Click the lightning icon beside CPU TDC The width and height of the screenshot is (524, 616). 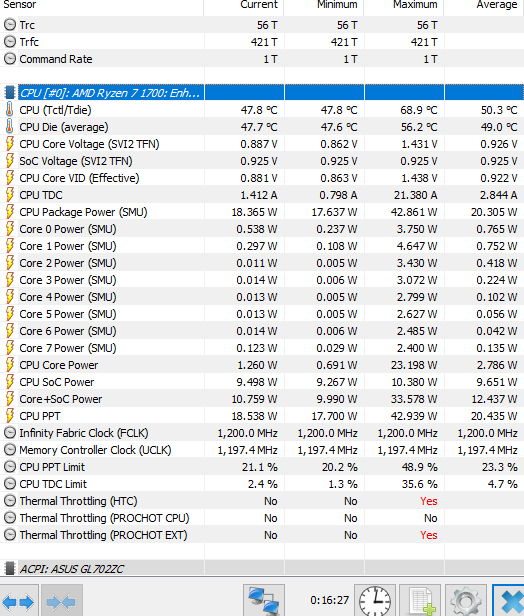coord(9,195)
